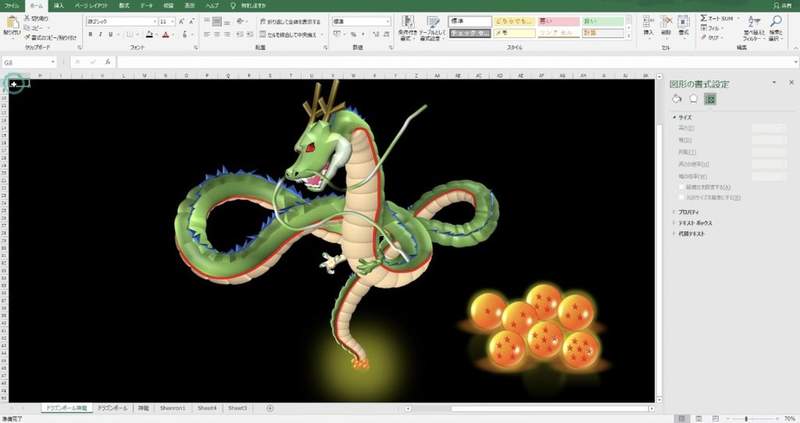Viewport: 800px width, 423px height.
Task: Click the Insert cells icon
Action: 649,22
